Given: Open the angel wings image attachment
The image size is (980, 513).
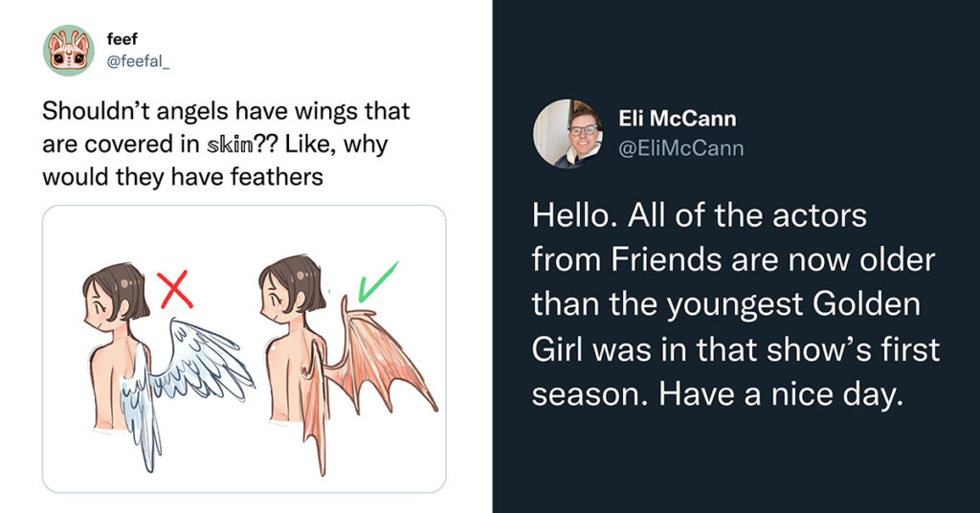Looking at the screenshot, I should pyautogui.click(x=244, y=348).
